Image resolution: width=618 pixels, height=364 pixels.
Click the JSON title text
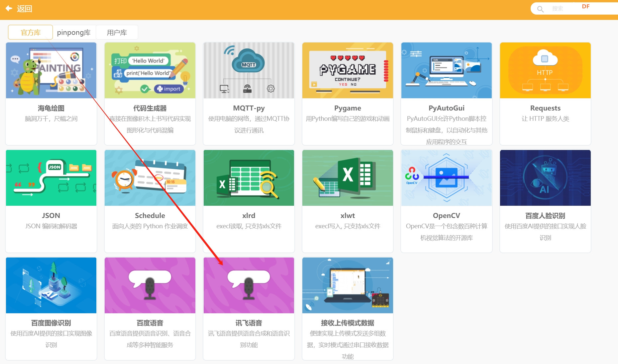tap(51, 216)
